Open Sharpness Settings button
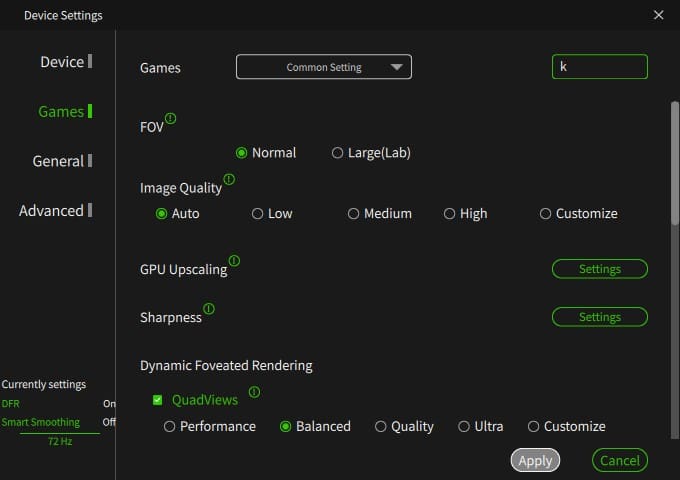Image resolution: width=680 pixels, height=480 pixels. 600,317
